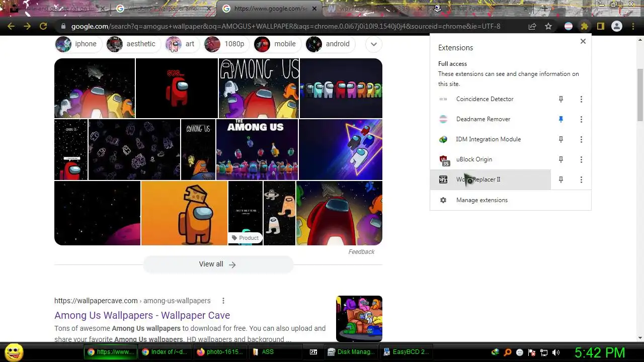The width and height of the screenshot is (644, 362).
Task: Click the page vertical scrollbar thumb
Action: pos(640,95)
